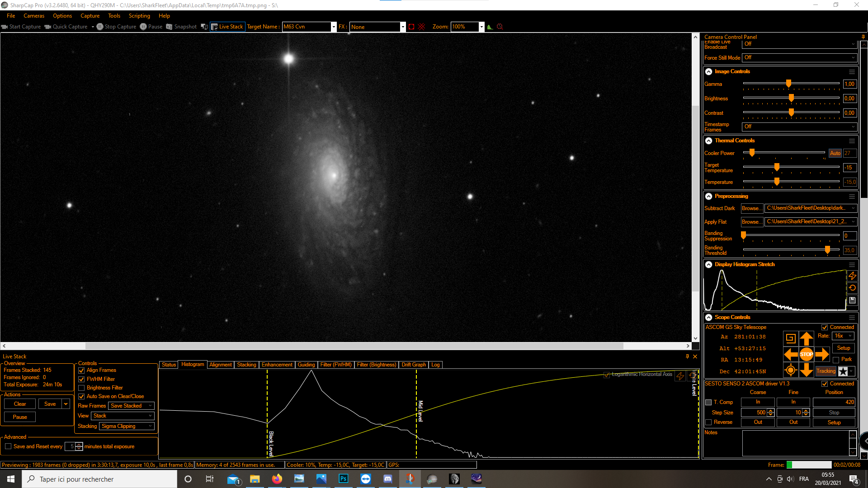Uncheck the FWHM Filter checkbox

[82, 379]
